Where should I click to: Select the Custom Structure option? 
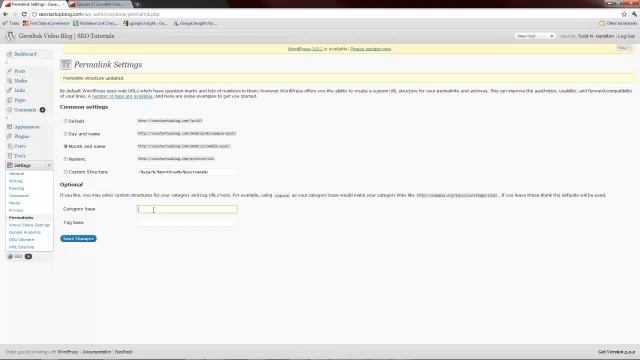pyautogui.click(x=65, y=172)
